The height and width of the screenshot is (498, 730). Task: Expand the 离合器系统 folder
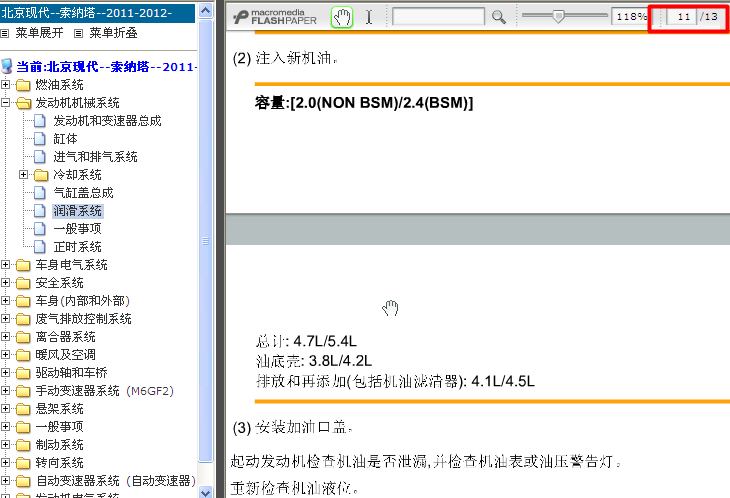6,336
